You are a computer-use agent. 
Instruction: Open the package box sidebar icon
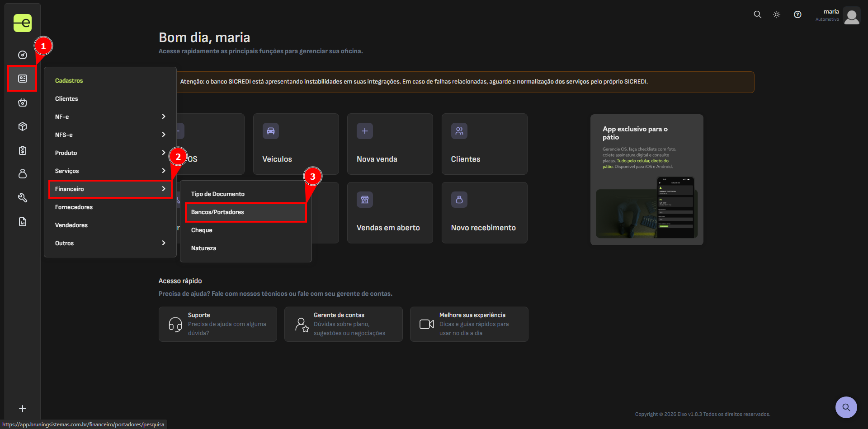(x=23, y=126)
